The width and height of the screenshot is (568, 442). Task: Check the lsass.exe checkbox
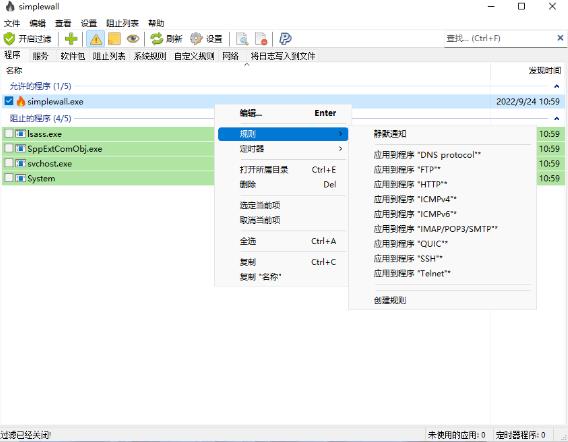click(x=9, y=134)
